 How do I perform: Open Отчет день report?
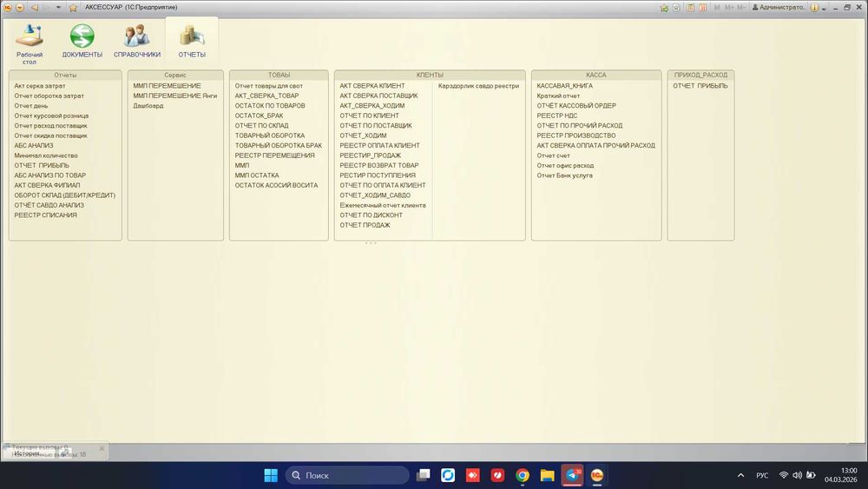(31, 106)
